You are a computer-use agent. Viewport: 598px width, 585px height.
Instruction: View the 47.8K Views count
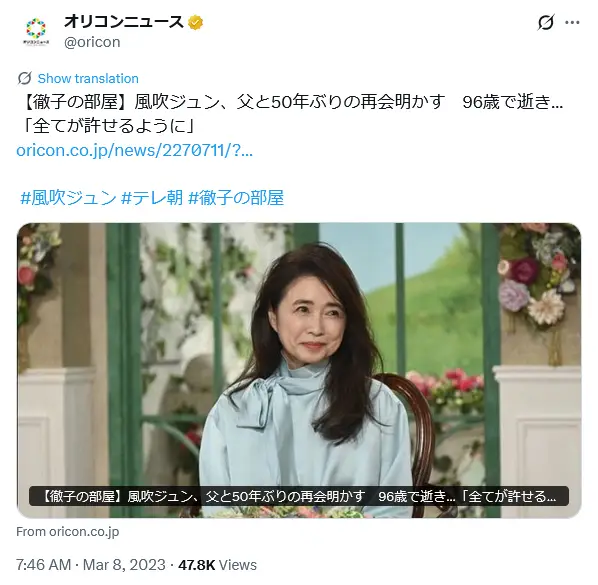(217, 565)
